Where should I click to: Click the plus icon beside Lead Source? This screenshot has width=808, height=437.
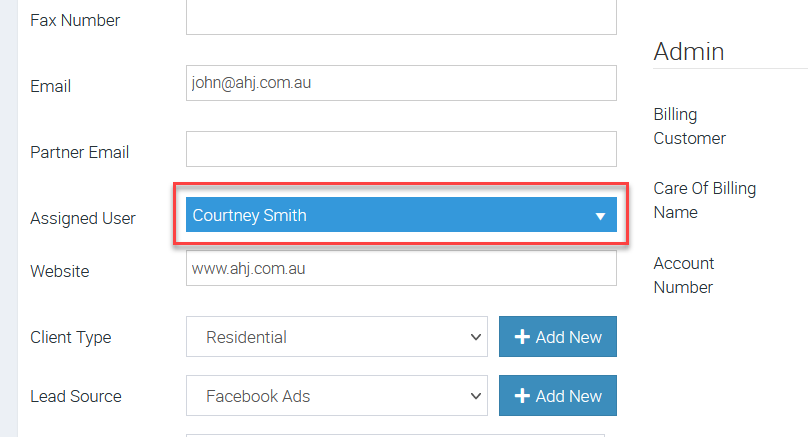522,396
